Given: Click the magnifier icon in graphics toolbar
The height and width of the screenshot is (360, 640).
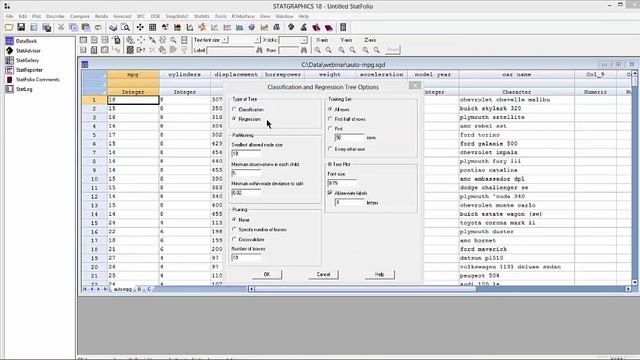Looking at the screenshot, I should pyautogui.click(x=173, y=40).
